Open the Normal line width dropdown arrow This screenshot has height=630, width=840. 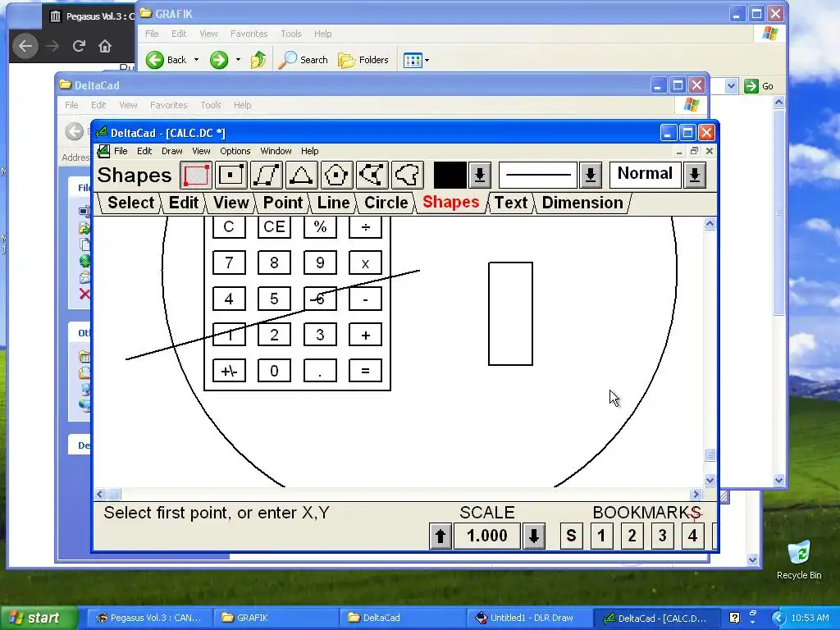[x=695, y=176]
